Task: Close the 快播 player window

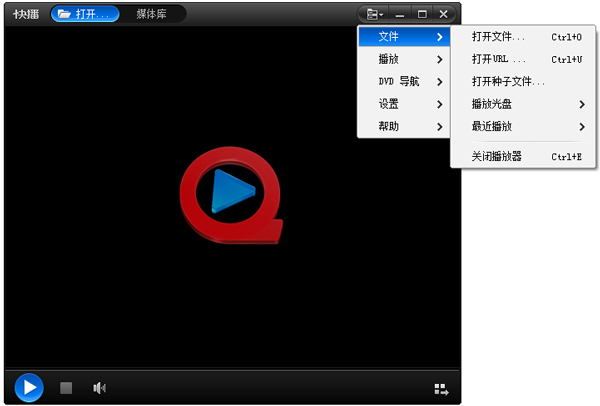Action: (444, 15)
